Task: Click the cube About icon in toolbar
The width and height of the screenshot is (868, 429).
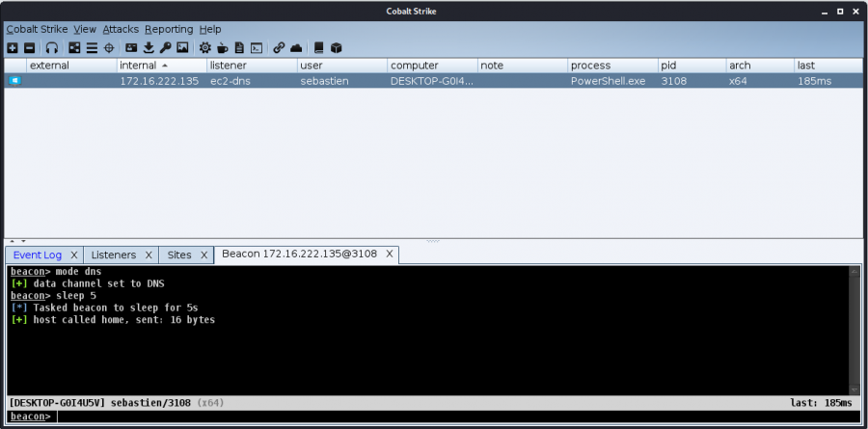Action: (337, 47)
